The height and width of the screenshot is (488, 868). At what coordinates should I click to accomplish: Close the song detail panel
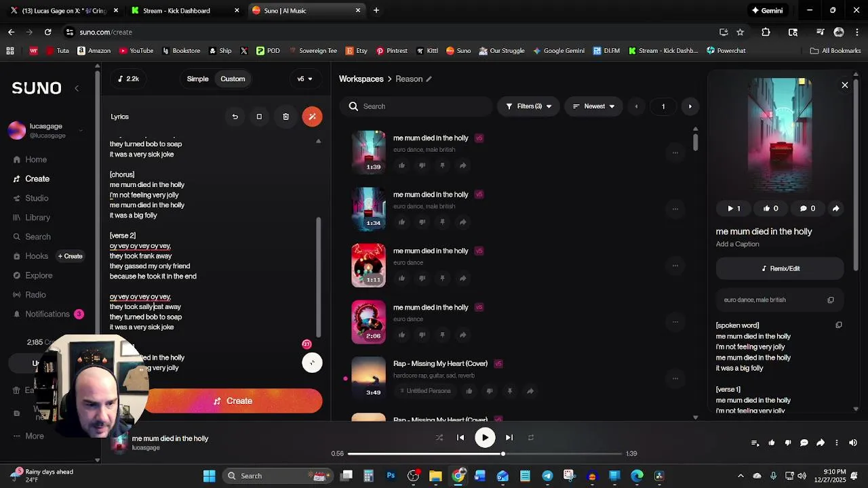click(845, 85)
